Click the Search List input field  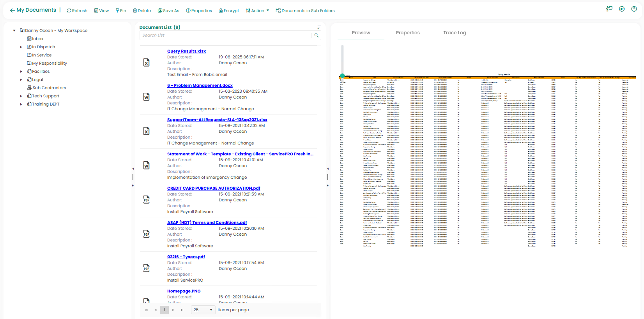(x=226, y=35)
